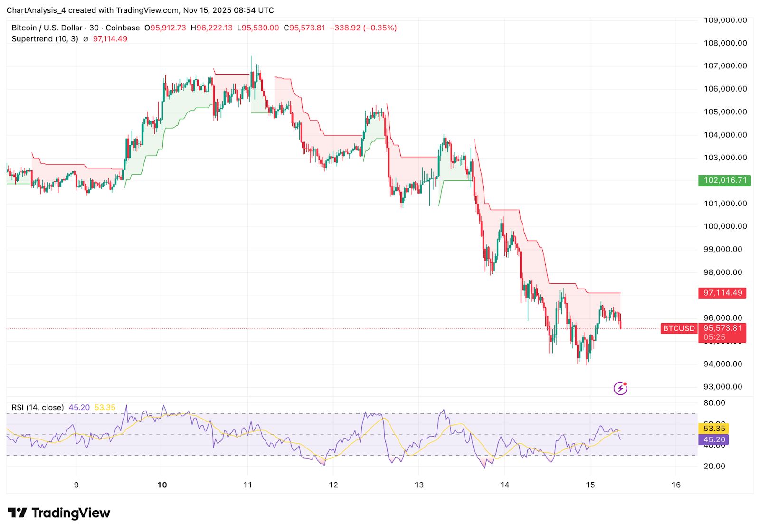
Task: Open the ChartAnalysis_4 TradingView.com link
Action: (x=142, y=10)
